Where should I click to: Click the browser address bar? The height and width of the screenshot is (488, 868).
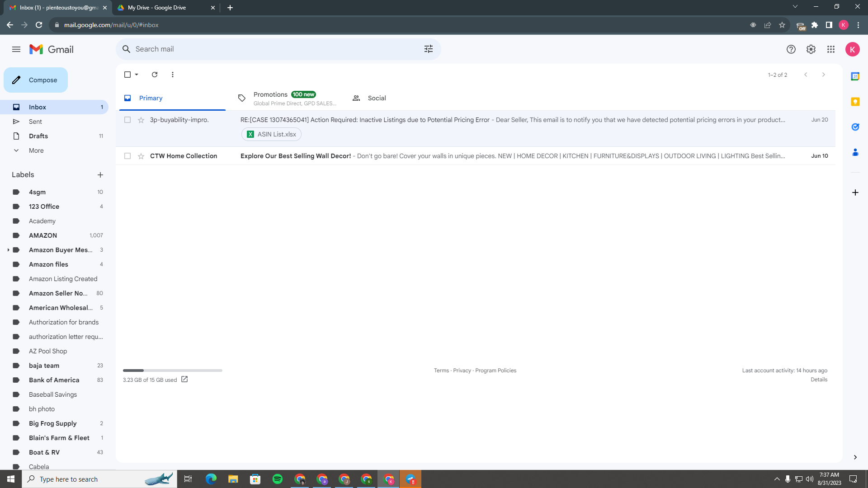pyautogui.click(x=398, y=25)
